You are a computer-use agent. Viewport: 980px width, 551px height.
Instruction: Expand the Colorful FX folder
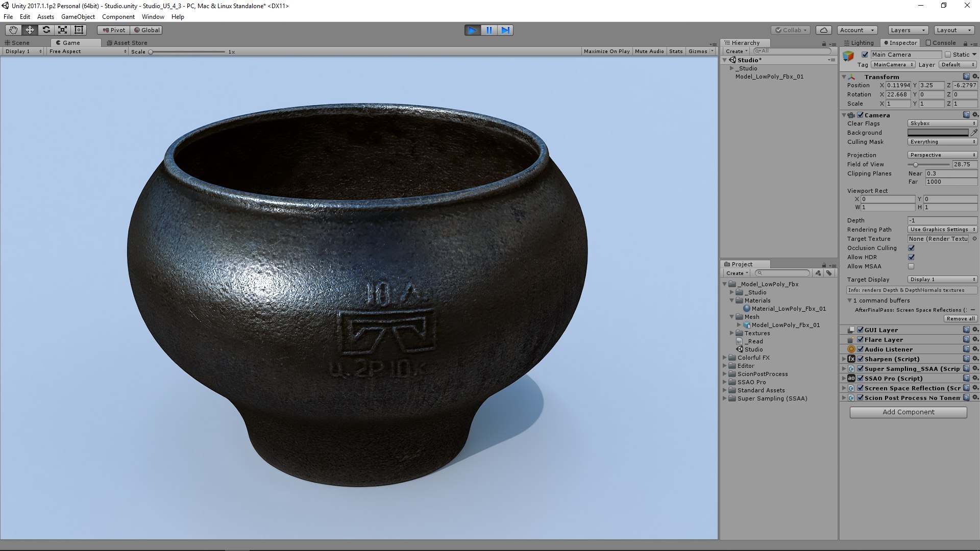click(x=725, y=358)
